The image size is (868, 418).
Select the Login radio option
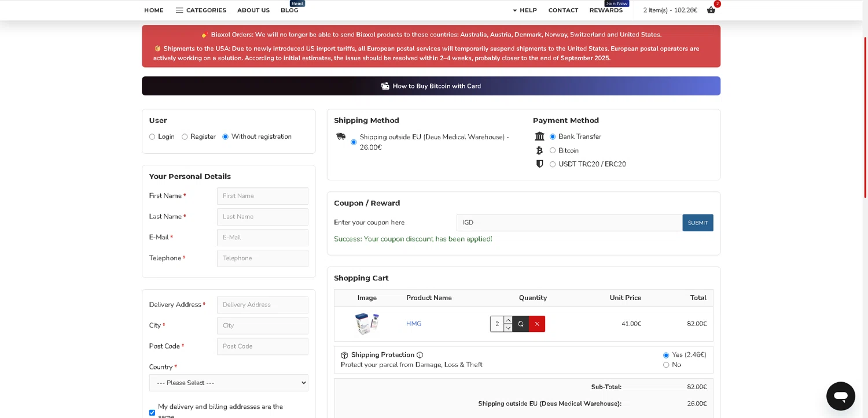152,137
